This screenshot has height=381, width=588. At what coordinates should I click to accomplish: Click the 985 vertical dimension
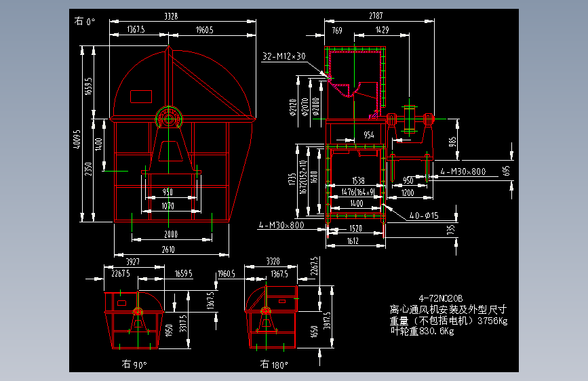[x=452, y=142]
